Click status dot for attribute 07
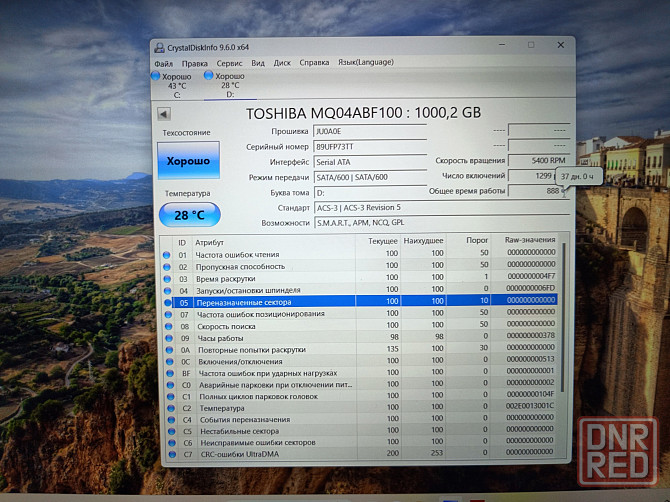670x502 pixels. pos(168,315)
